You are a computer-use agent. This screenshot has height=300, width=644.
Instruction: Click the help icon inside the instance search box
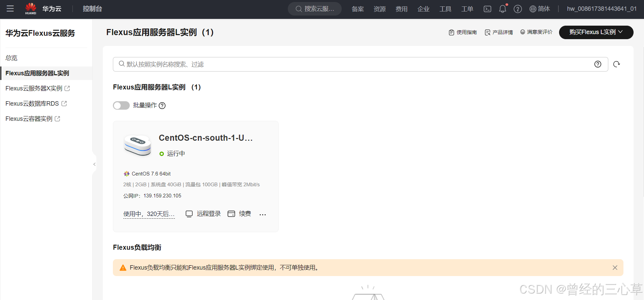coord(598,64)
